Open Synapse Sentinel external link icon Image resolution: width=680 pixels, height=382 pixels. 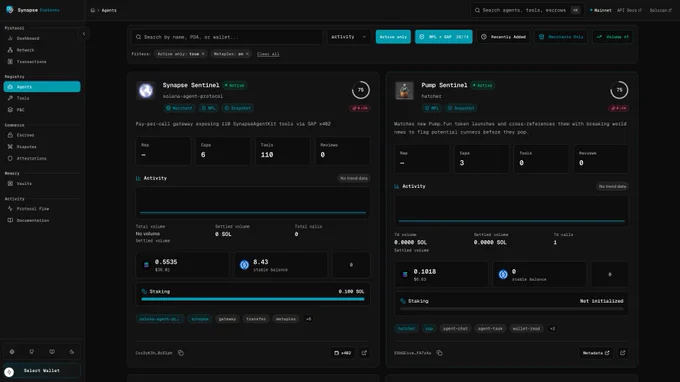tap(364, 353)
